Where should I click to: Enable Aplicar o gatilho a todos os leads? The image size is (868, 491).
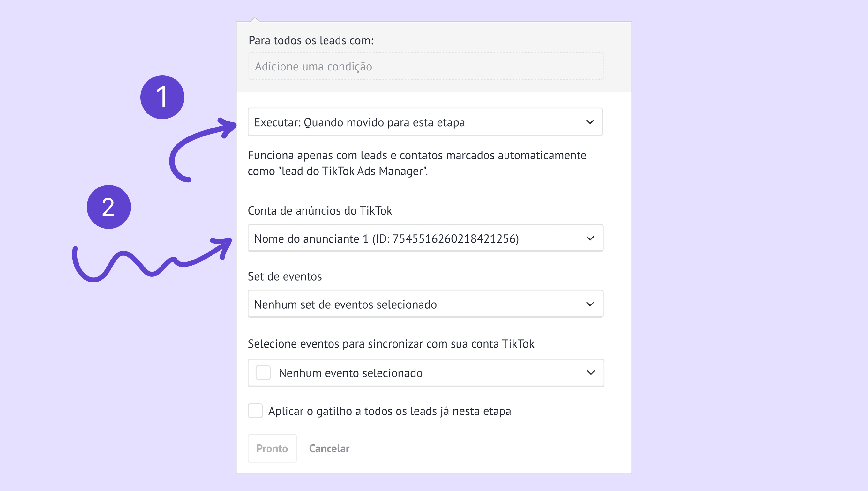click(255, 411)
